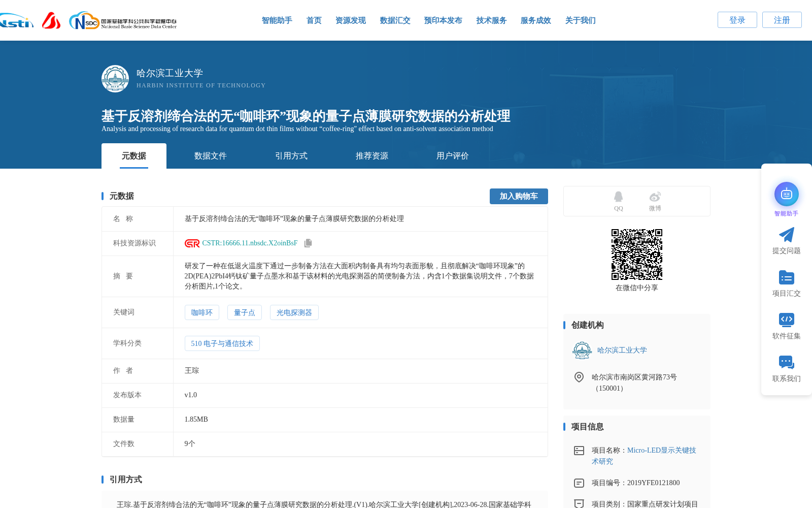Viewport: 812px width, 508px height.
Task: Click the 咖啡环 keyword tag
Action: pyautogui.click(x=202, y=312)
